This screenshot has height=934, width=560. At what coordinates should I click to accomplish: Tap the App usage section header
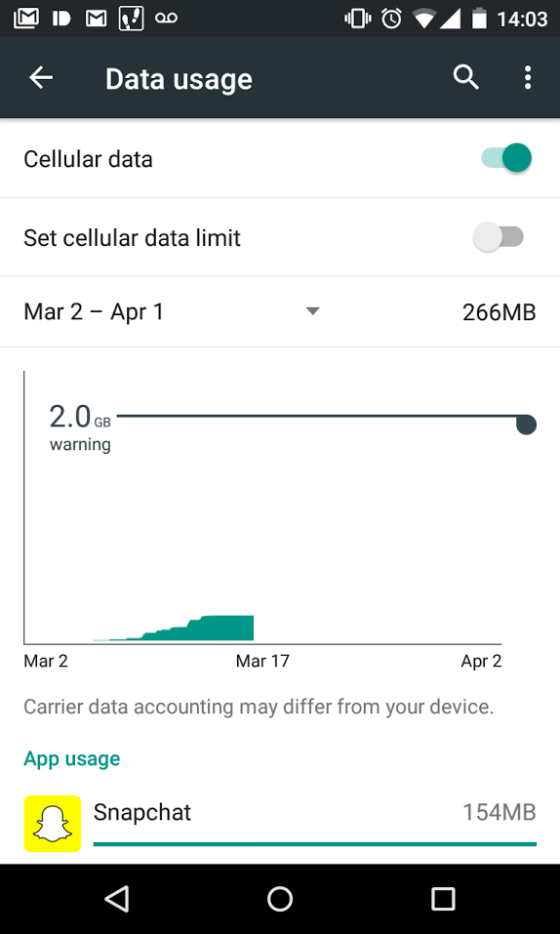pos(71,758)
